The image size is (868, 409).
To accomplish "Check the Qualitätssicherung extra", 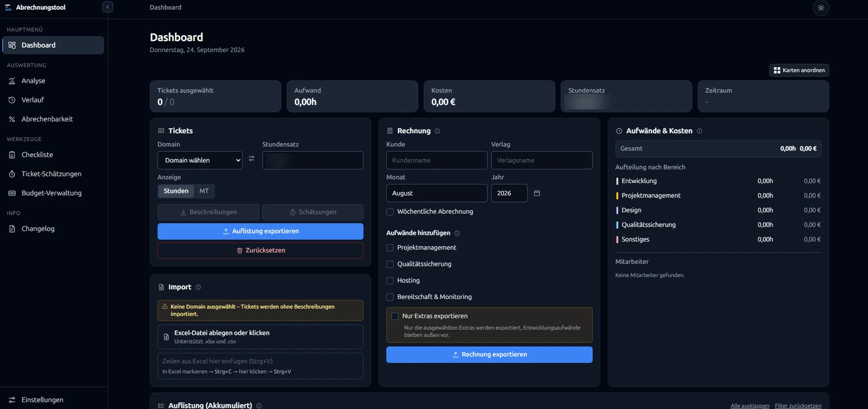I will (390, 264).
